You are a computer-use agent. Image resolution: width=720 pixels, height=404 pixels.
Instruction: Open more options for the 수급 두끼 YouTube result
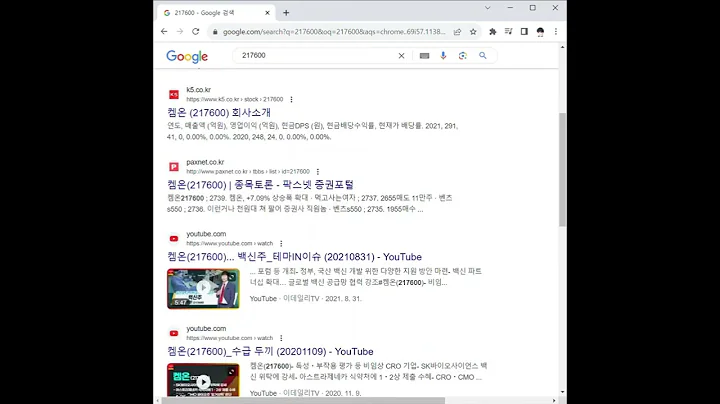coord(281,338)
